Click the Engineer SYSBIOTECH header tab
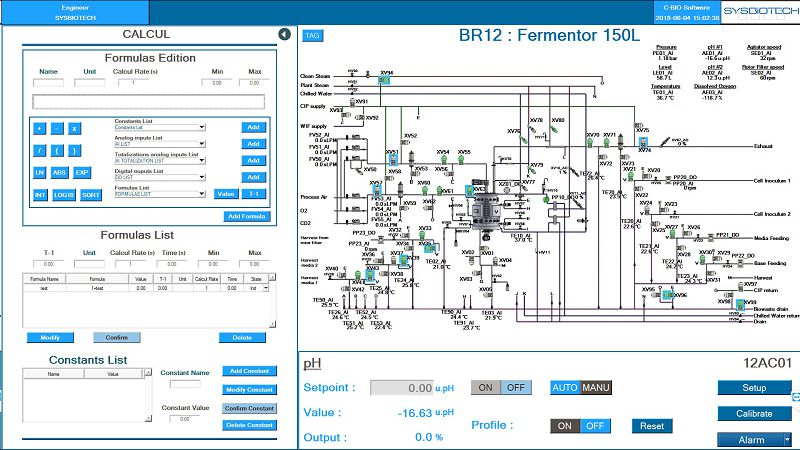The height and width of the screenshot is (450, 800). pyautogui.click(x=76, y=13)
